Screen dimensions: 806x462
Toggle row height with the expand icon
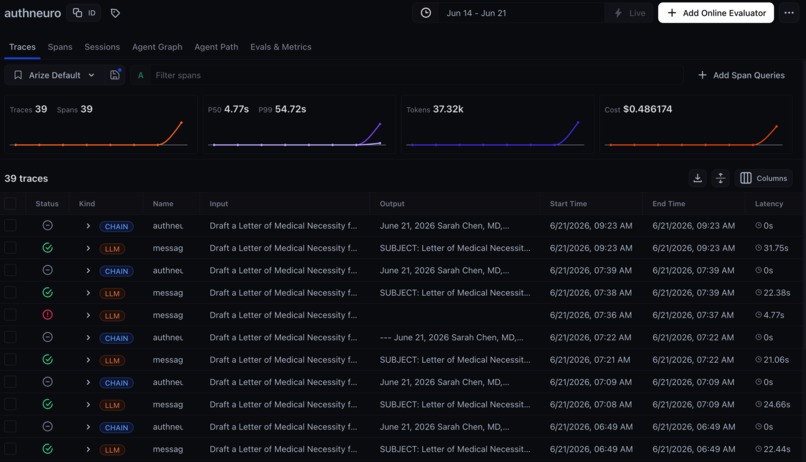pyautogui.click(x=721, y=178)
